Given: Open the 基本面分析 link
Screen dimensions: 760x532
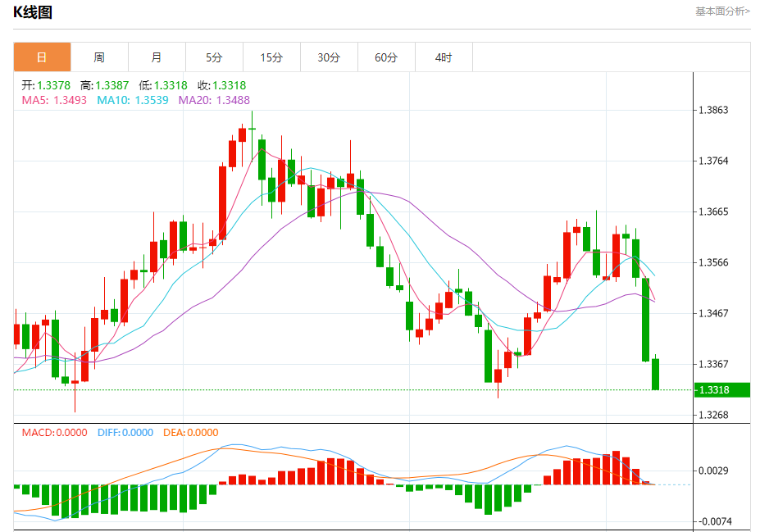Looking at the screenshot, I should (722, 11).
